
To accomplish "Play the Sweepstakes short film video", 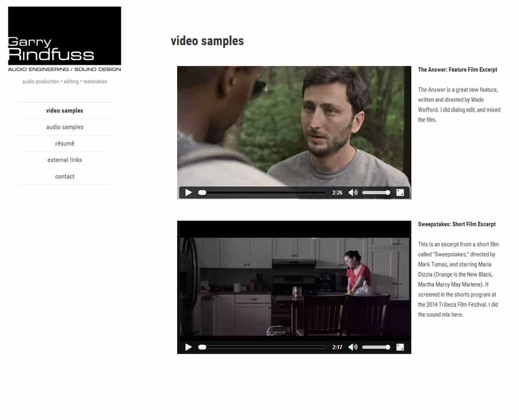I will [x=189, y=347].
